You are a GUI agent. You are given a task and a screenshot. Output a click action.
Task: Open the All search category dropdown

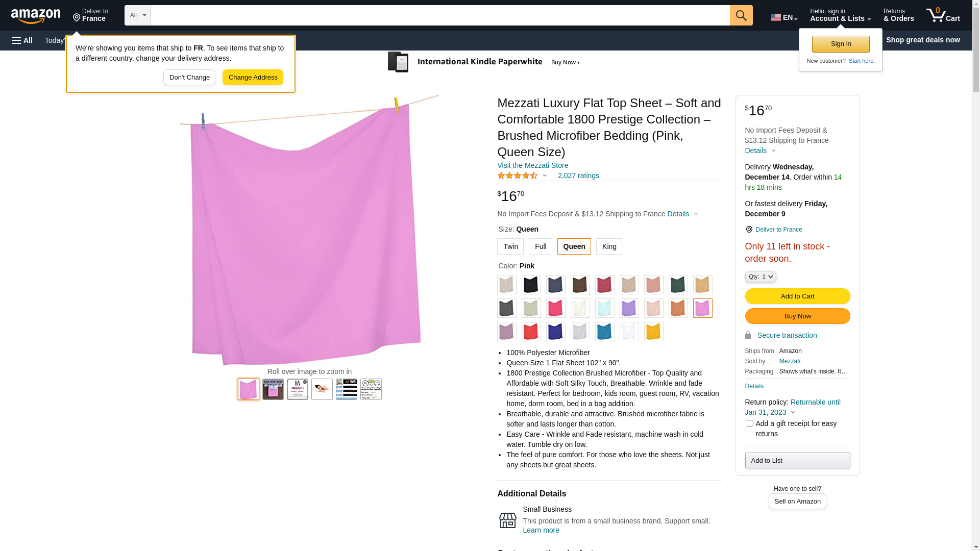[x=138, y=15]
